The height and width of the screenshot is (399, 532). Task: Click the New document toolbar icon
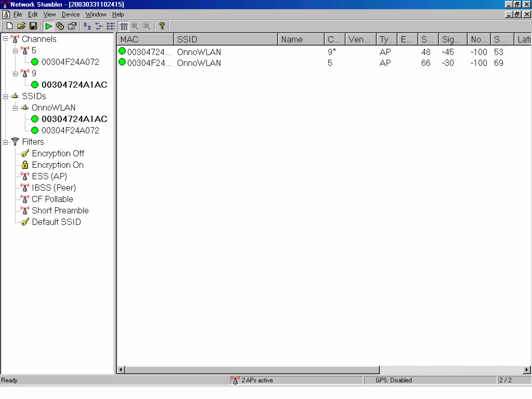click(10, 26)
